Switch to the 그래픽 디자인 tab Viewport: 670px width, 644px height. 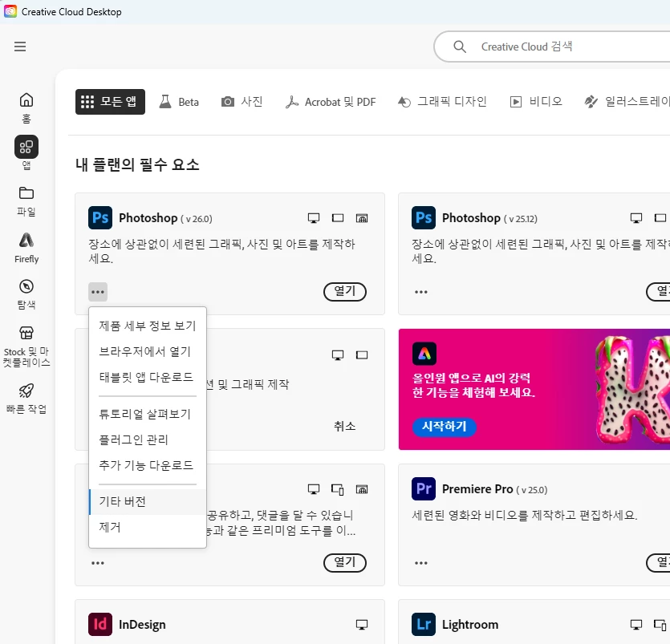coord(442,102)
